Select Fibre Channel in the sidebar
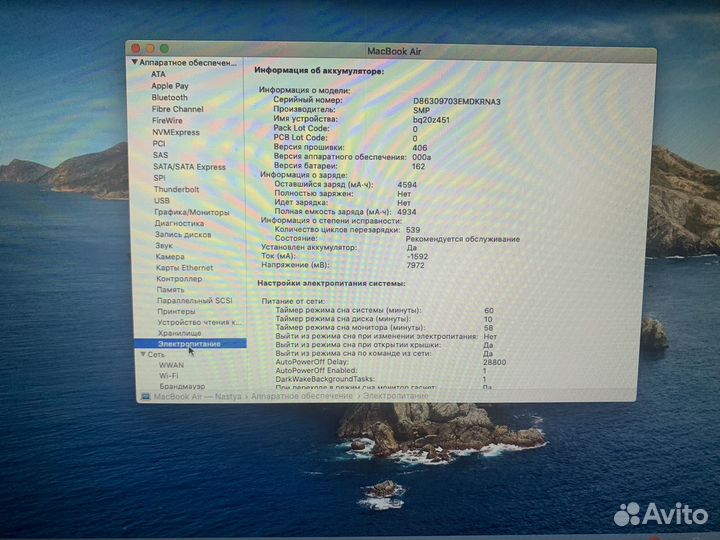 coord(177,109)
